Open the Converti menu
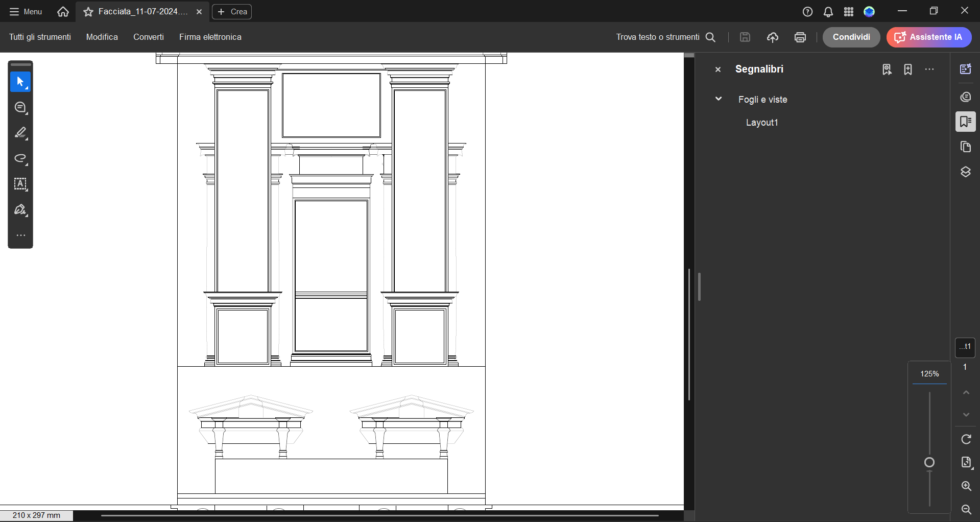 point(148,37)
